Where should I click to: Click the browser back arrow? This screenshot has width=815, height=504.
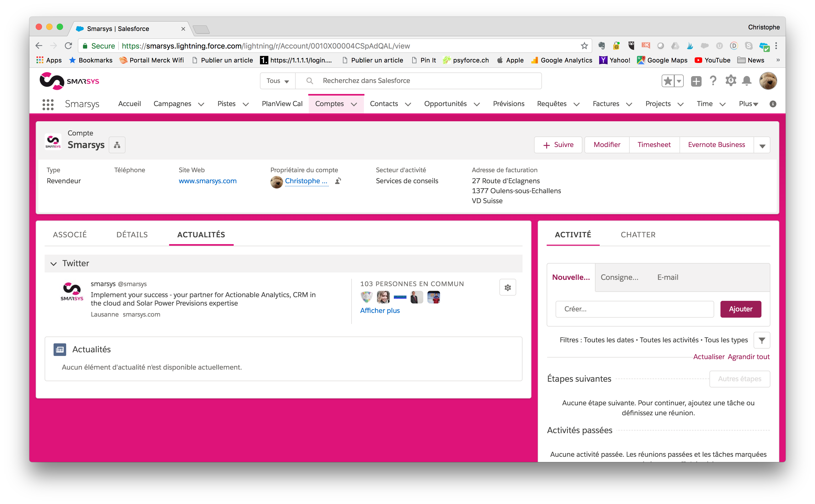point(39,46)
